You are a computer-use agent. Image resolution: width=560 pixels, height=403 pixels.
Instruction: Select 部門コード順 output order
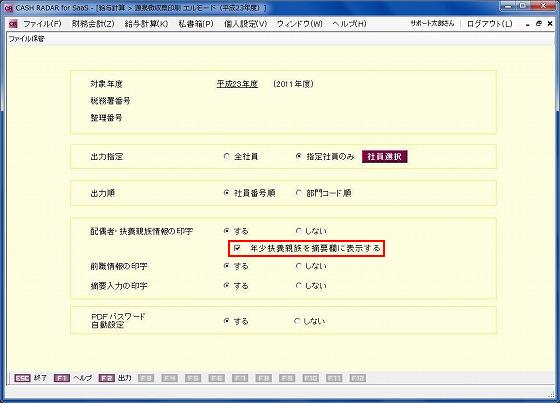[x=299, y=193]
